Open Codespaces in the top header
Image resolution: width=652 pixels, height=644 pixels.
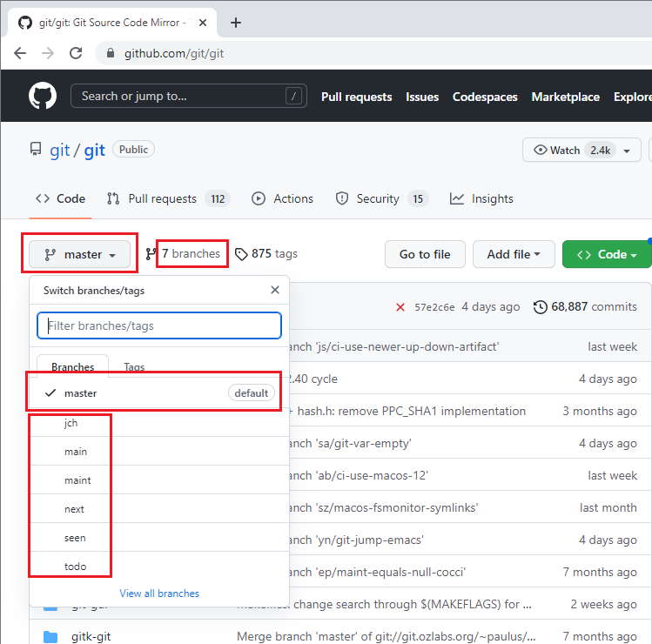[485, 97]
